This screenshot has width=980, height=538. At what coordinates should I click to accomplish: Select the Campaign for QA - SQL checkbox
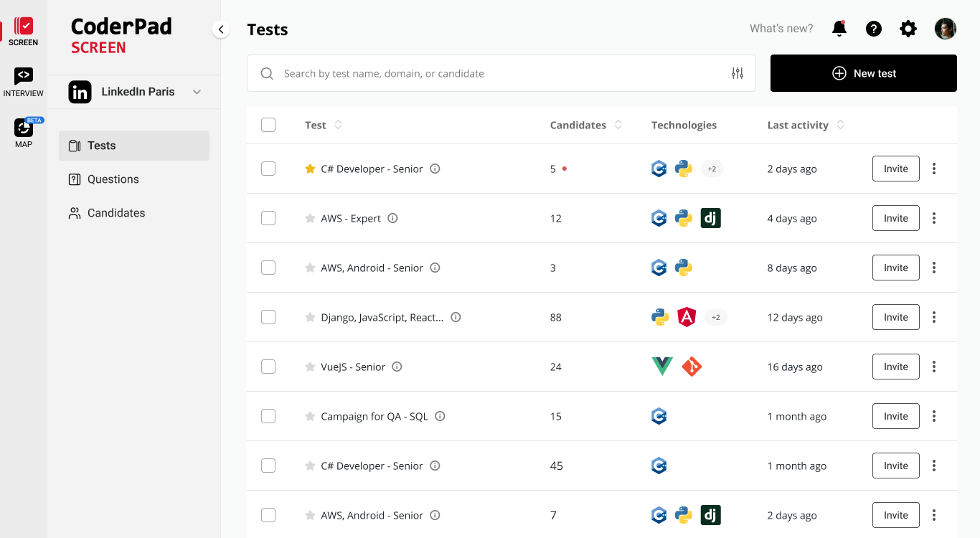pos(268,416)
